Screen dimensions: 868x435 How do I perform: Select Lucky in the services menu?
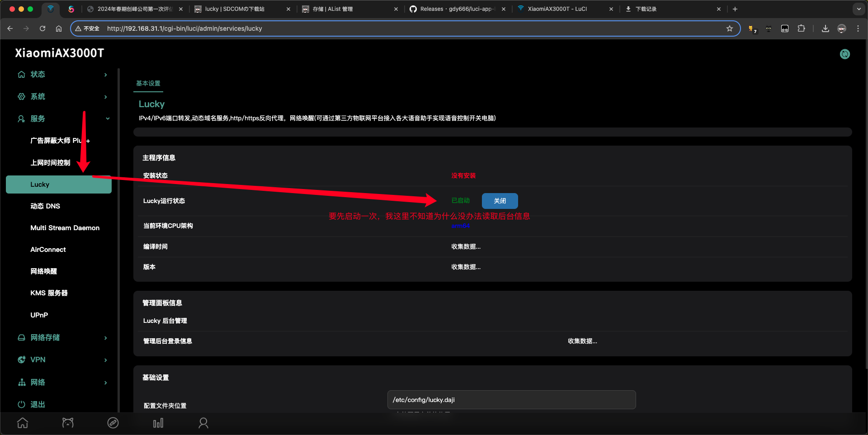pyautogui.click(x=59, y=184)
